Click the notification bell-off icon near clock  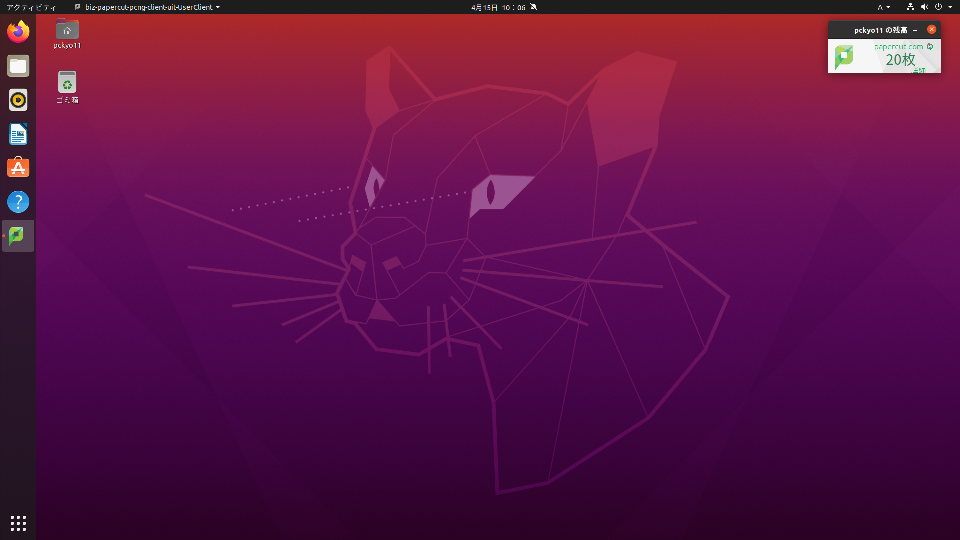coord(533,7)
